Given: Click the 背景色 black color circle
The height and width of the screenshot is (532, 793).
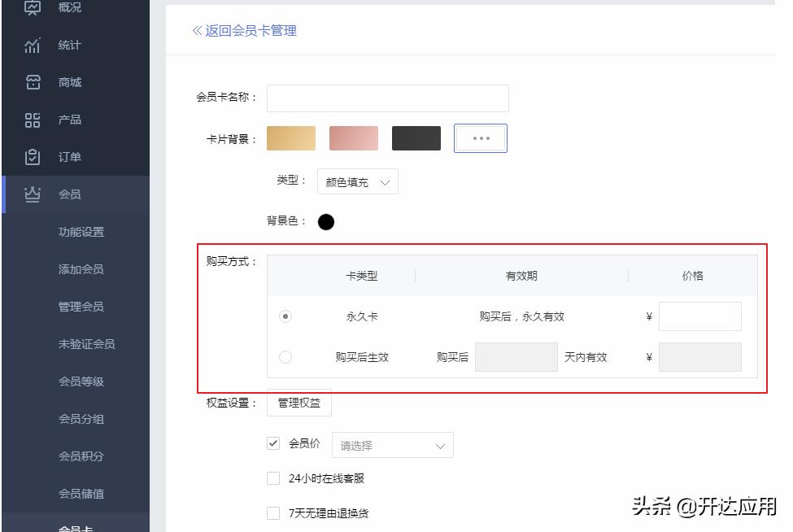Looking at the screenshot, I should coord(325,220).
